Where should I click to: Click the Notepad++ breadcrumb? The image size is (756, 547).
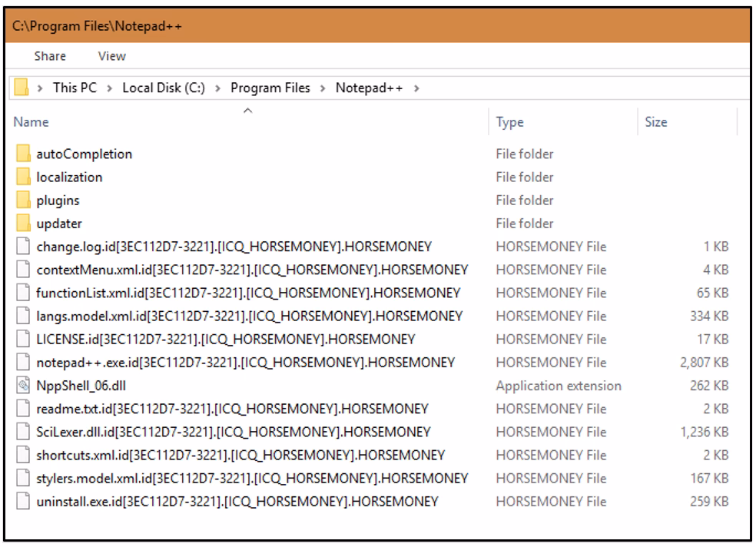[369, 88]
